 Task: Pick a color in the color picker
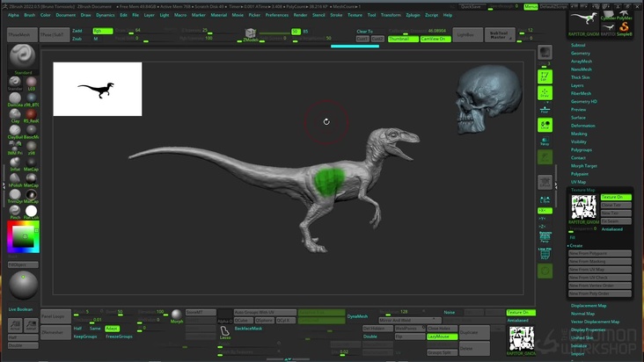[23, 236]
